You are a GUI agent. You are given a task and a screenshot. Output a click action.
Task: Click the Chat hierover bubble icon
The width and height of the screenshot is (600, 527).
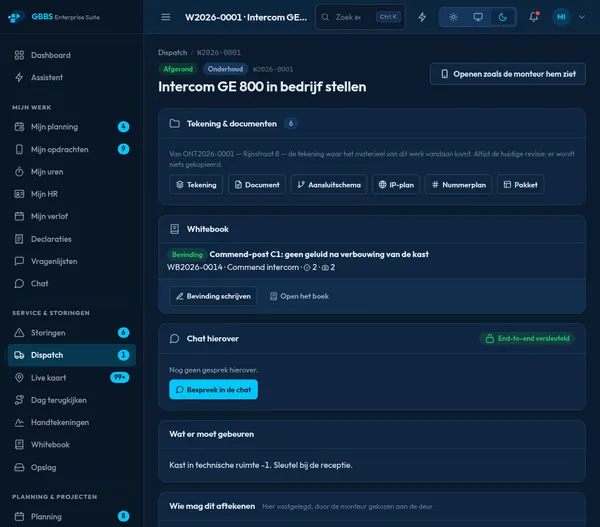(x=174, y=339)
